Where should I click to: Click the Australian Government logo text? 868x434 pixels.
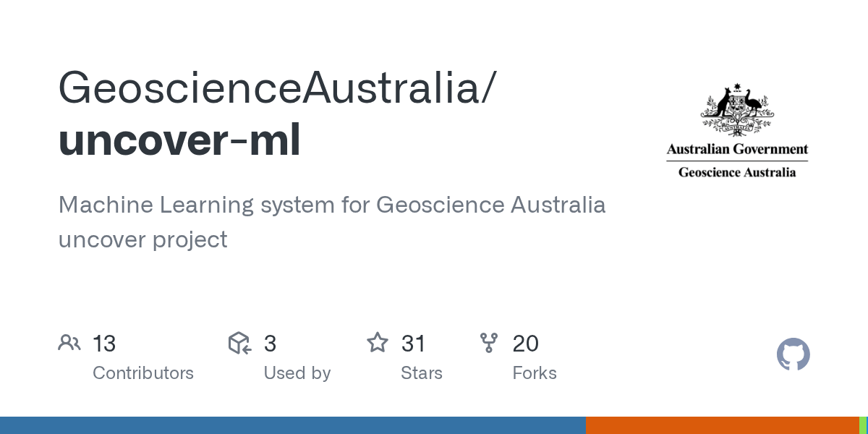point(736,150)
